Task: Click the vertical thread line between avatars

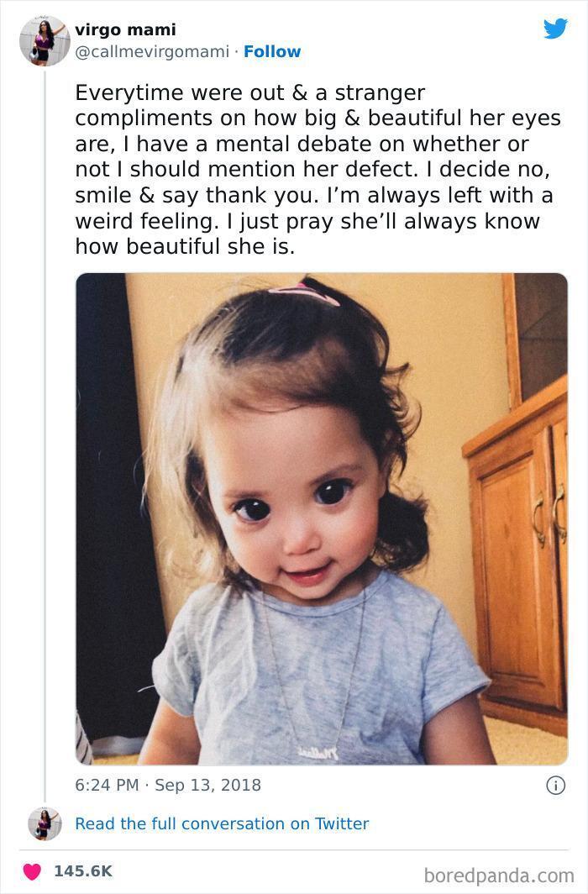Action: (x=45, y=420)
